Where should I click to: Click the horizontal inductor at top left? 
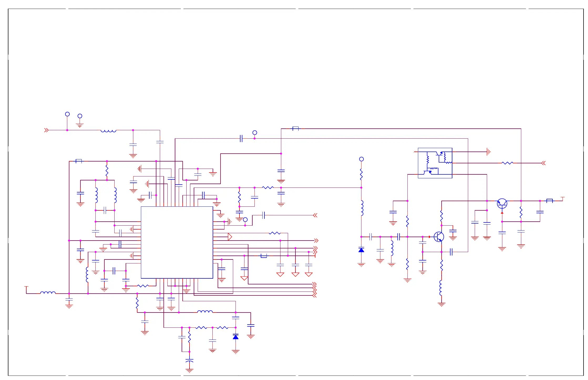click(108, 131)
